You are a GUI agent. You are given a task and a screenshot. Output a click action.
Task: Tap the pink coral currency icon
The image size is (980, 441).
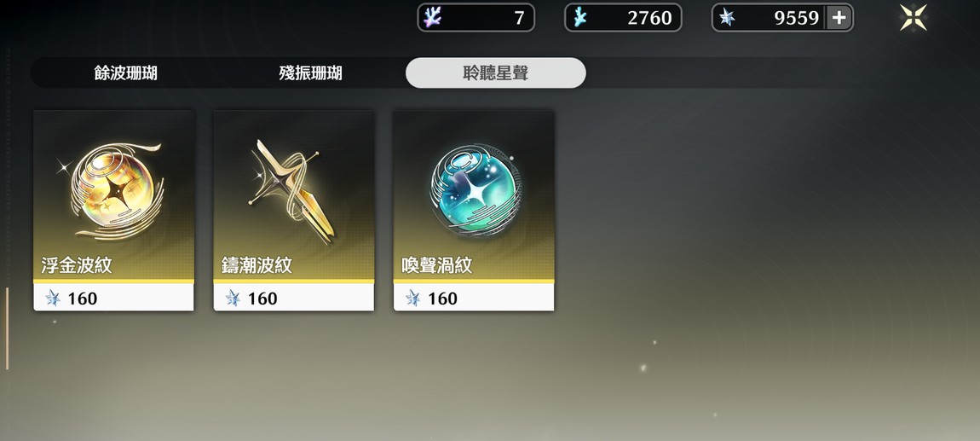tap(432, 18)
